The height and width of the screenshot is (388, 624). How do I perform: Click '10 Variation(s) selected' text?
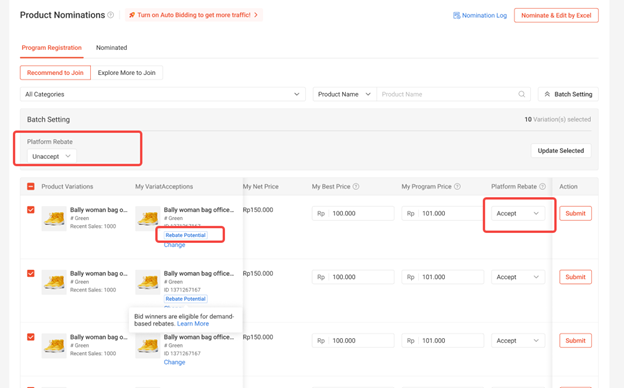tap(558, 119)
